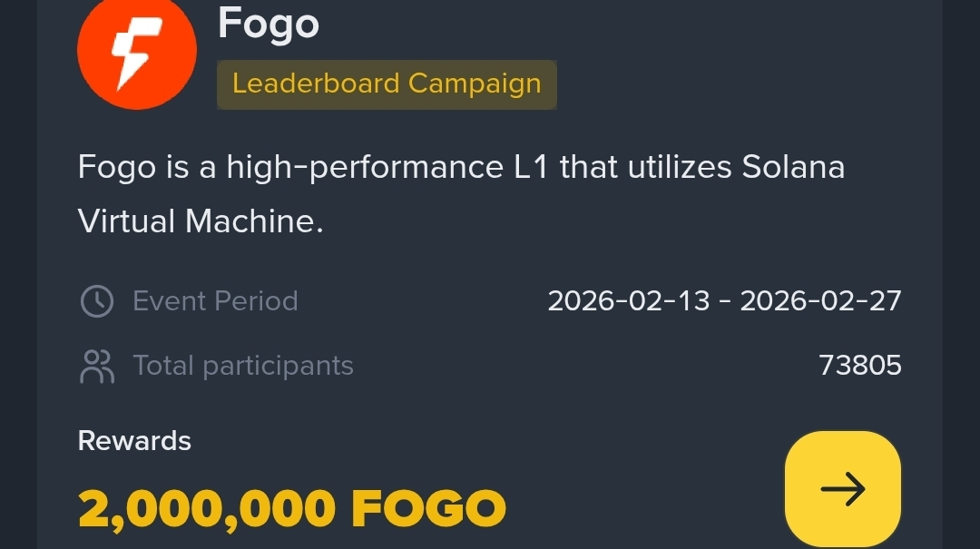Select the Rewards heading label
The height and width of the screenshot is (549, 980).
[x=134, y=441]
